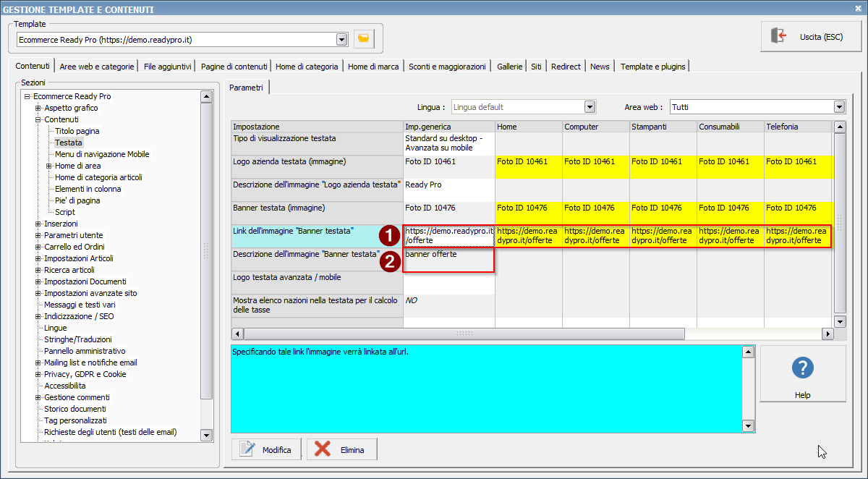Open the Template e plugins tab
Image resolution: width=868 pixels, height=479 pixels.
[x=652, y=67]
